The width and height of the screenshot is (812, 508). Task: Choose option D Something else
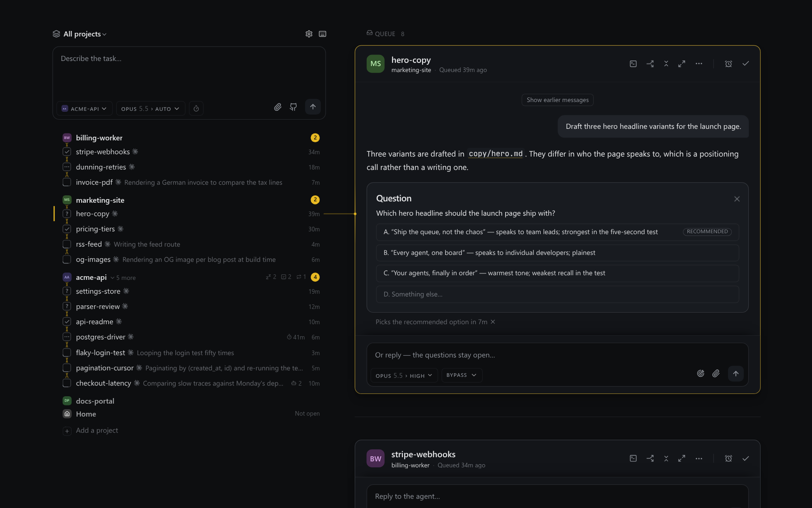click(x=557, y=294)
